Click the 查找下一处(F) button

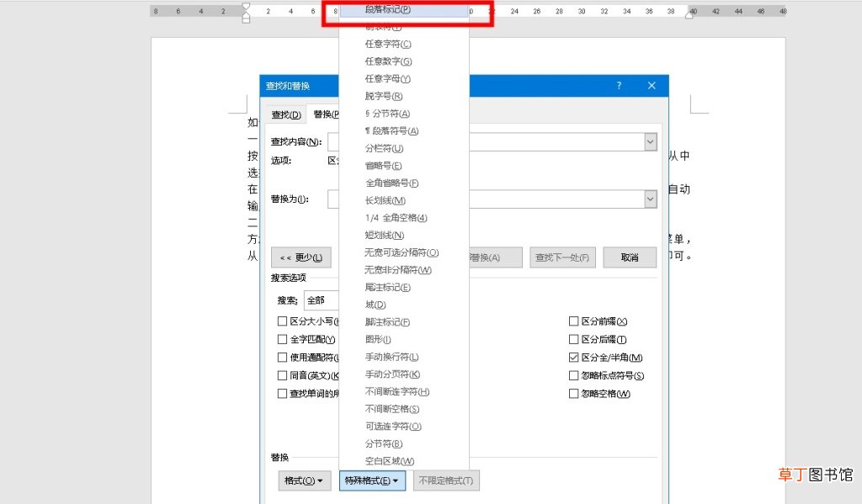pos(562,257)
